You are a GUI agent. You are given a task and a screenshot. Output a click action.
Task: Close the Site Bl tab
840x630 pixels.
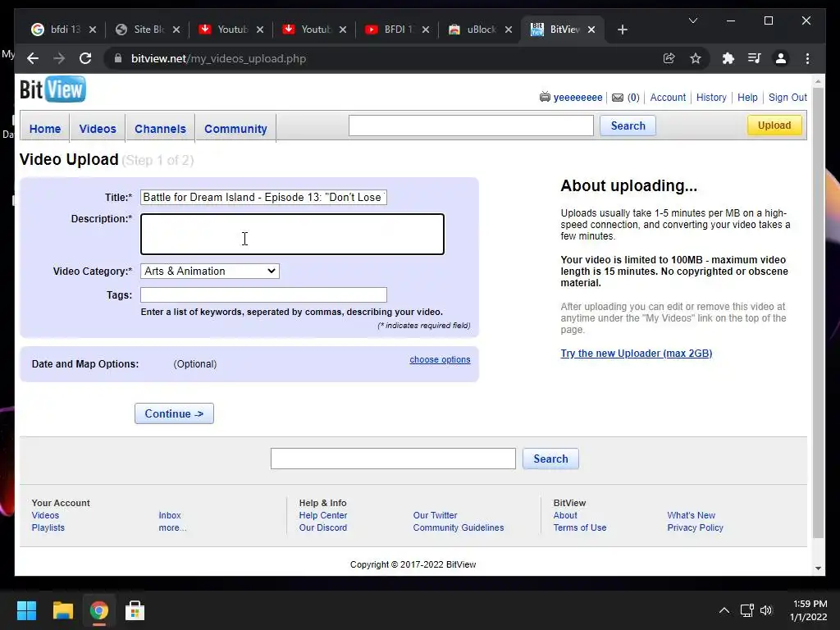click(x=176, y=30)
